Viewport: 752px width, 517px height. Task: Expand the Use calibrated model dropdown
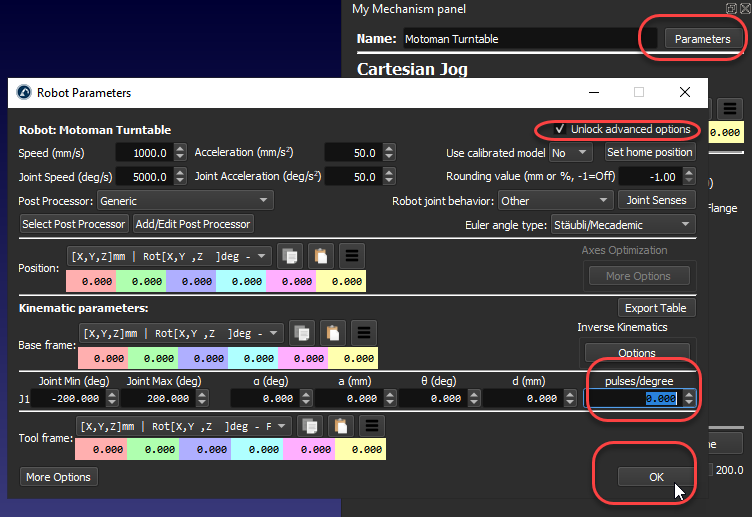point(571,153)
